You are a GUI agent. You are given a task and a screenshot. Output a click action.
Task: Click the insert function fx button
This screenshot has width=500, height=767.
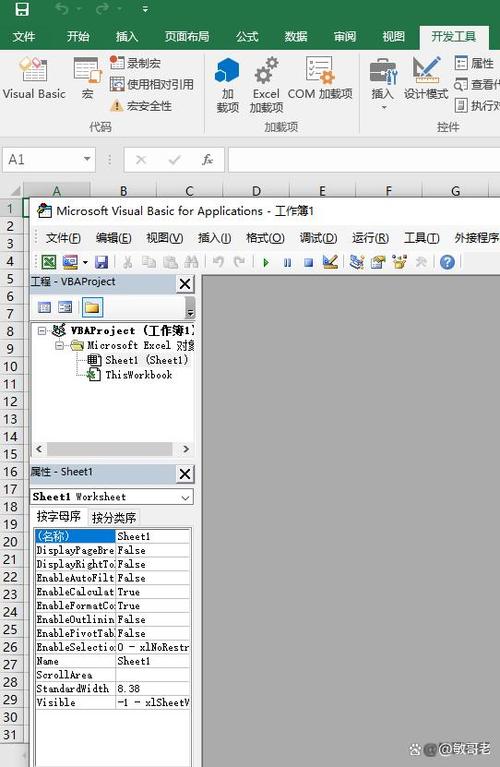(x=207, y=159)
